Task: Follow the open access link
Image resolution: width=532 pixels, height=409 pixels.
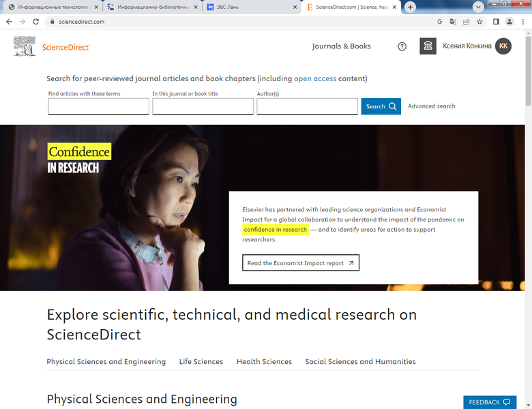Action: pos(315,78)
